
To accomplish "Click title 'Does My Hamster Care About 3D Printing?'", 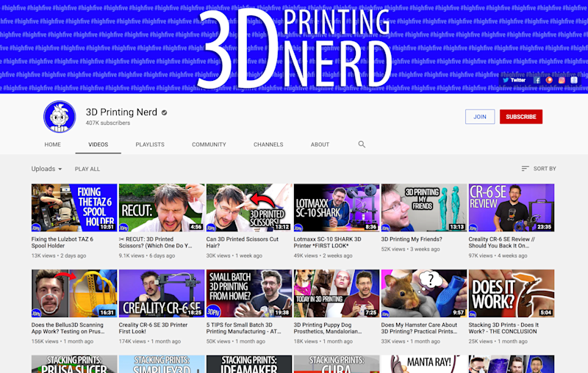I will click(x=419, y=328).
